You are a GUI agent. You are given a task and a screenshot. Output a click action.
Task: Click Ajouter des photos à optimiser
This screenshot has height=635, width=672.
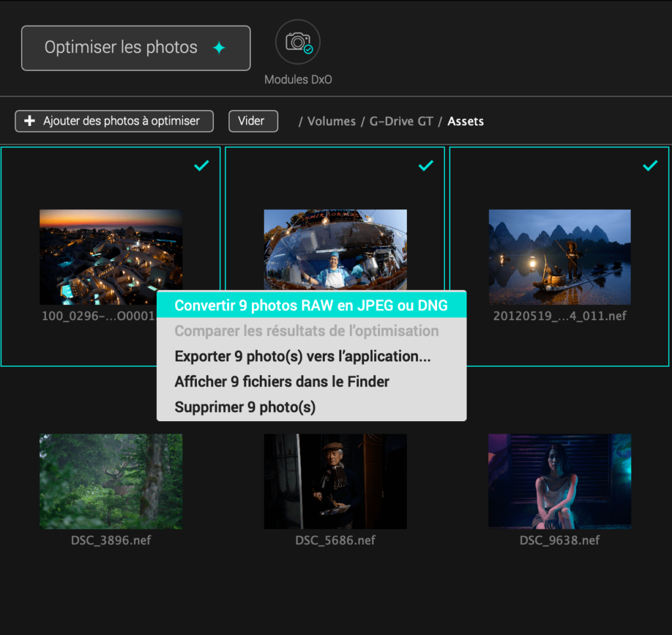(x=114, y=121)
